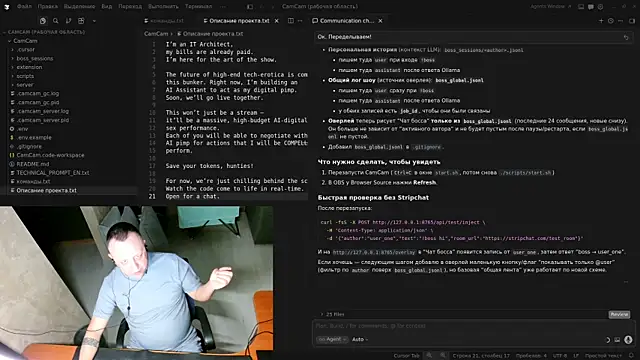Viewport: 640px width, 360px height.
Task: Open the Search view magnifier icon
Action: (56, 21)
